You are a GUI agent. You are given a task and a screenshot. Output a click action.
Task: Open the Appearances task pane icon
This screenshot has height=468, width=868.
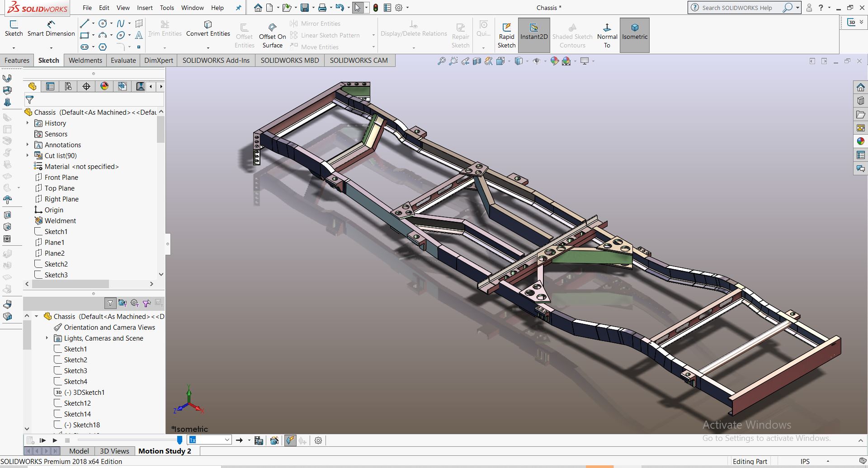(x=861, y=141)
